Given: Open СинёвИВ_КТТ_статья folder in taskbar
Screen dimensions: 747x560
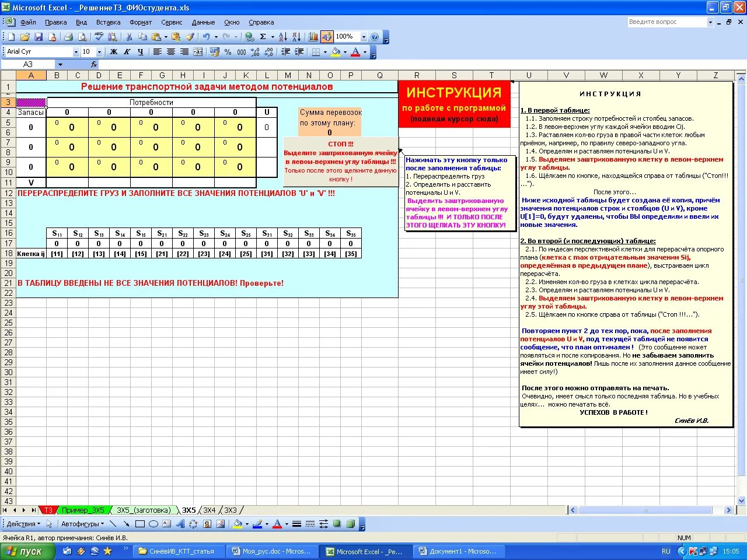Looking at the screenshot, I should 179,551.
